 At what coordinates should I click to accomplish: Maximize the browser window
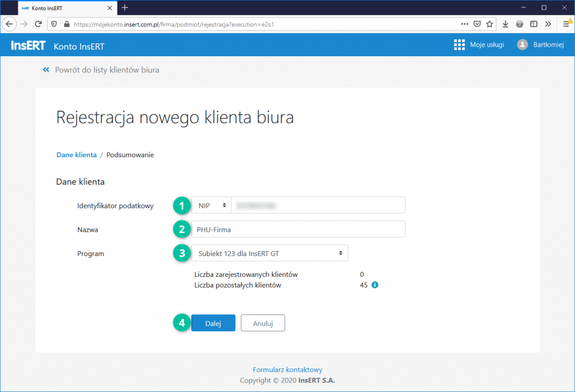coord(544,7)
